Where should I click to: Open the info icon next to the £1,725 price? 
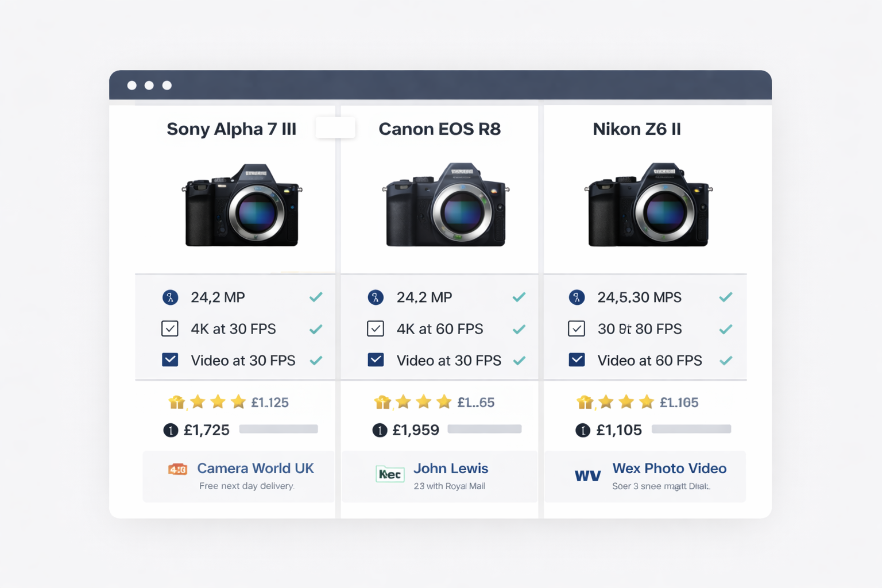click(x=170, y=430)
